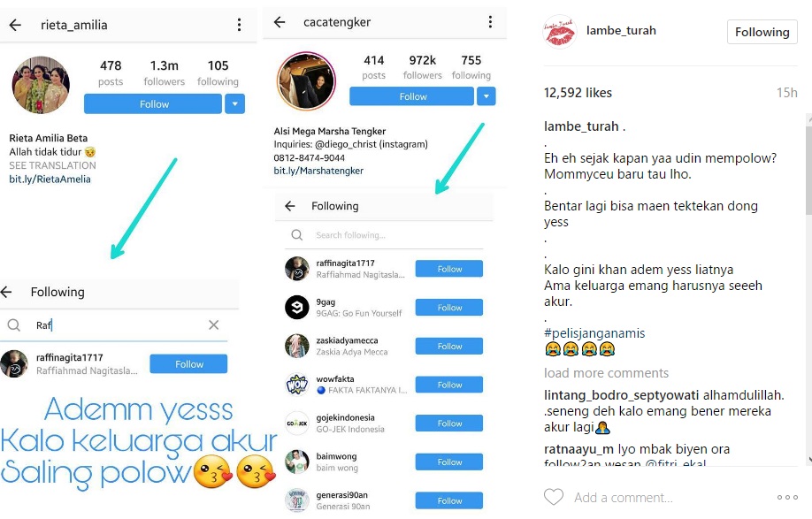Tap back arrow beside rieta_amilia username
This screenshot has height=519, width=812.
coord(15,25)
